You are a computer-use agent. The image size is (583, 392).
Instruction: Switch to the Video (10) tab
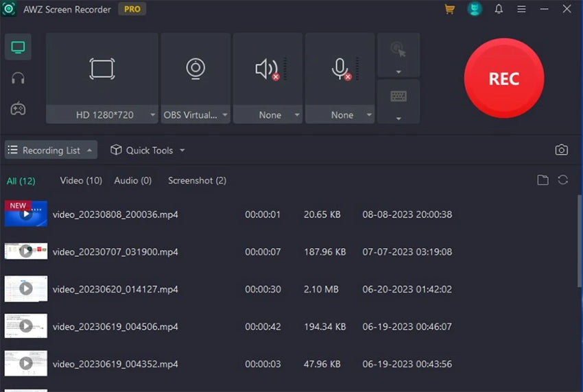tap(81, 180)
